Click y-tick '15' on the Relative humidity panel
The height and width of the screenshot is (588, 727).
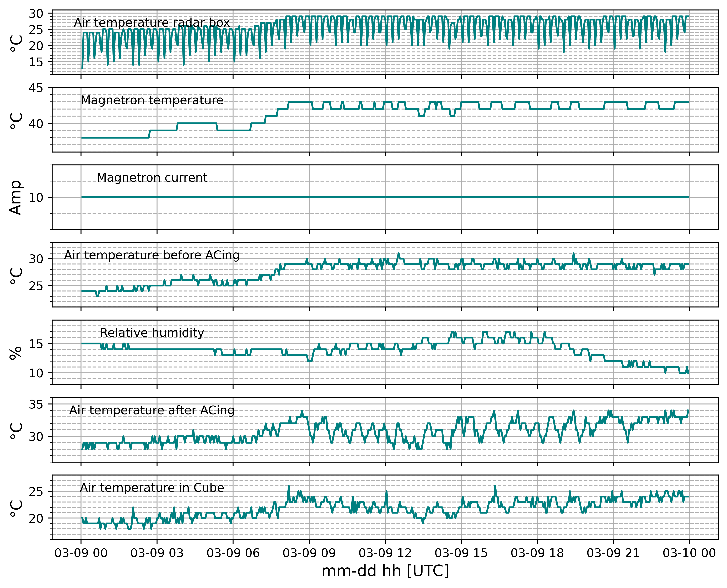pos(36,344)
